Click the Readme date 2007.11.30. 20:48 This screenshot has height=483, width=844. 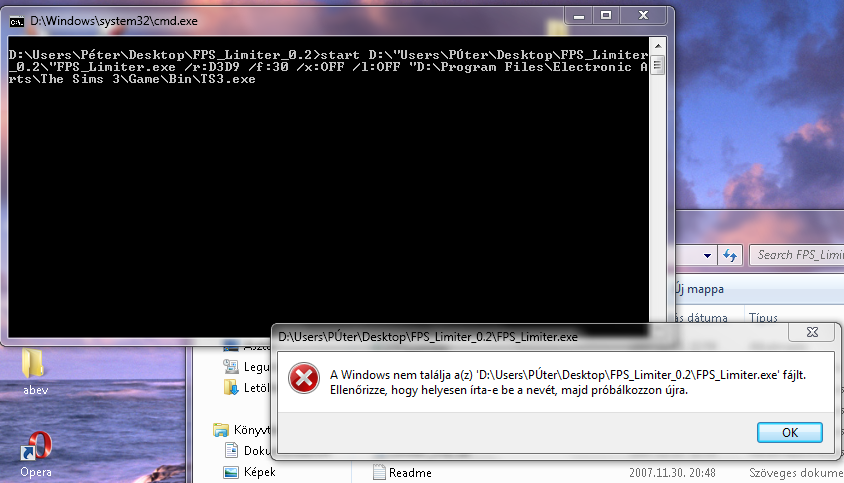(672, 473)
